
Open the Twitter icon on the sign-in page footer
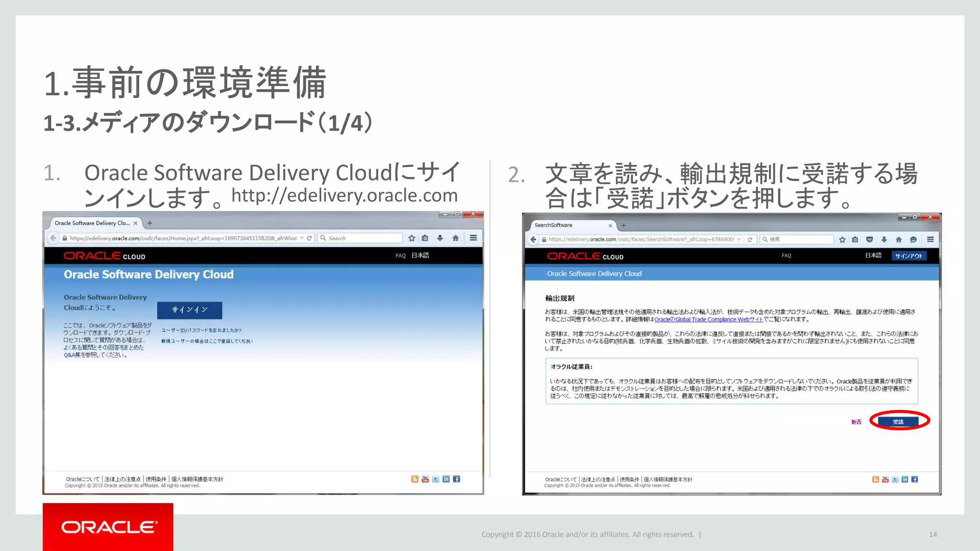[x=435, y=479]
